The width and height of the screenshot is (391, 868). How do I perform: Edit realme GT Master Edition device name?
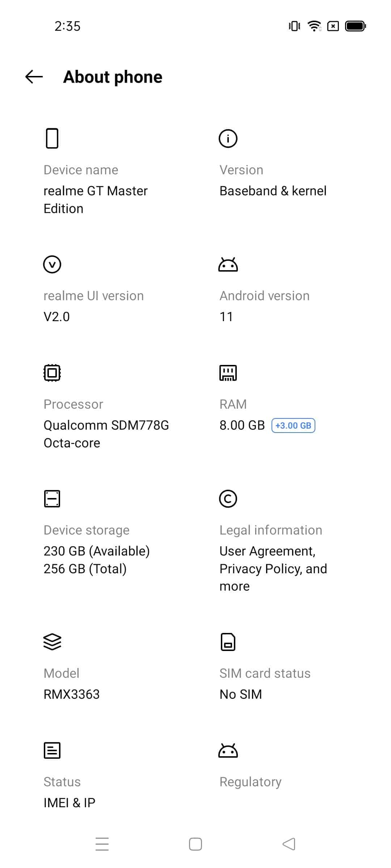(96, 200)
